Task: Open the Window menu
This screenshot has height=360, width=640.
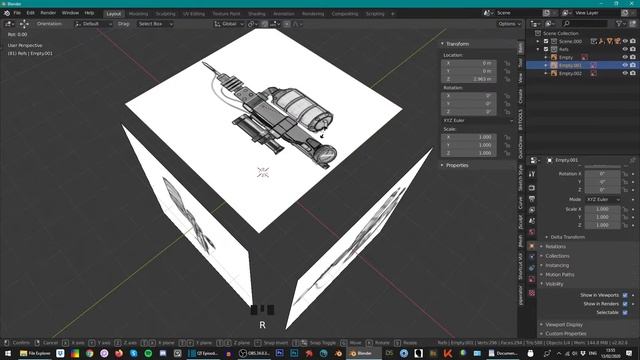Action: coord(70,13)
